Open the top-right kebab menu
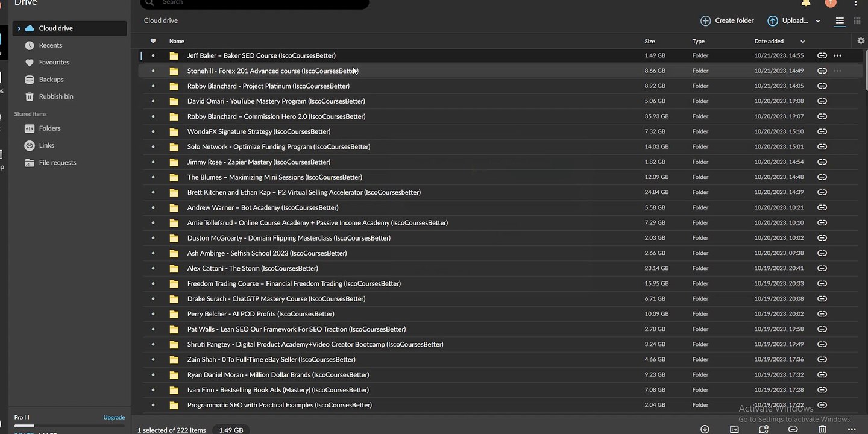This screenshot has height=434, width=868. coord(856,2)
